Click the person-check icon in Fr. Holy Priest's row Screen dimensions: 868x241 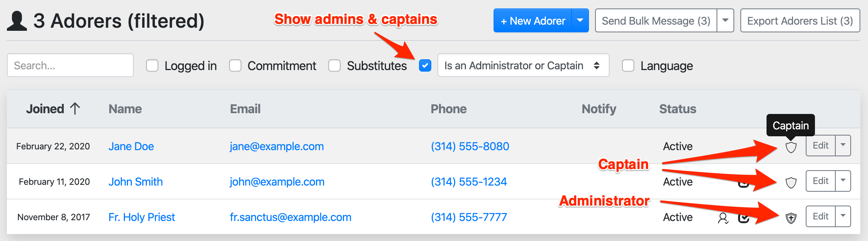pyautogui.click(x=723, y=218)
